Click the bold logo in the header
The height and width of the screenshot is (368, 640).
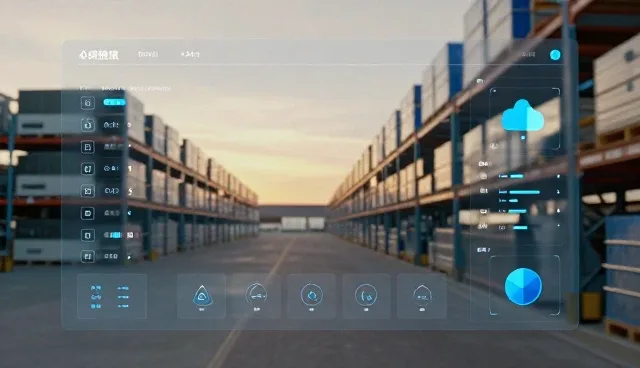(99, 55)
